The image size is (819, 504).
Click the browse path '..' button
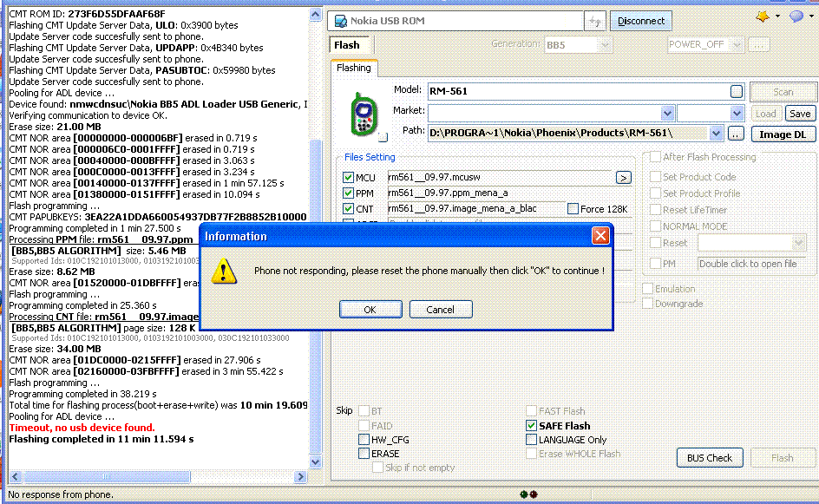pyautogui.click(x=736, y=134)
